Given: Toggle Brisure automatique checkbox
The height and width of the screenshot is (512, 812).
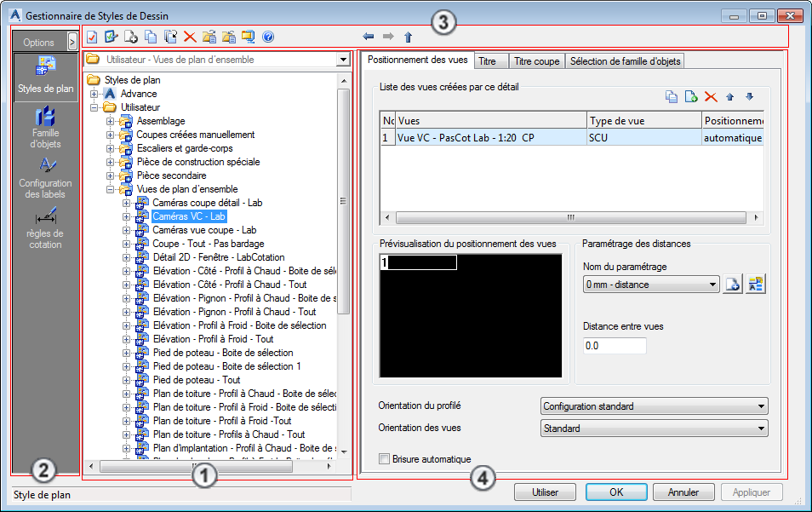Looking at the screenshot, I should tap(384, 459).
